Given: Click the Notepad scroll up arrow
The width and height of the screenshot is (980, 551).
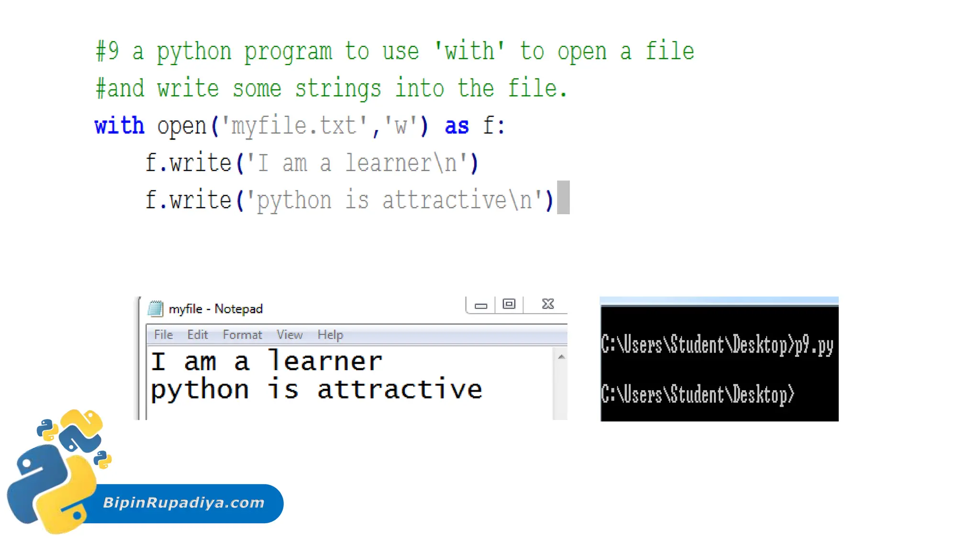Looking at the screenshot, I should click(x=561, y=357).
